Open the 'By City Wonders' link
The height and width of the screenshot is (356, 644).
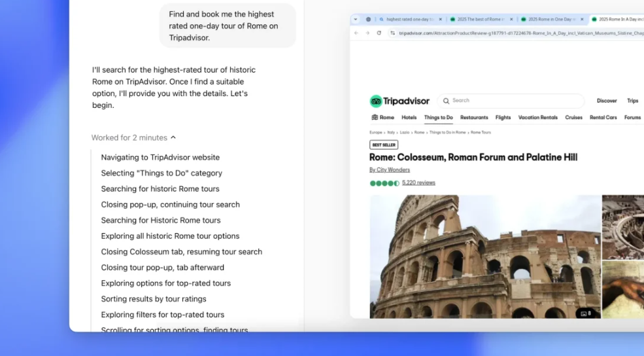[390, 169]
